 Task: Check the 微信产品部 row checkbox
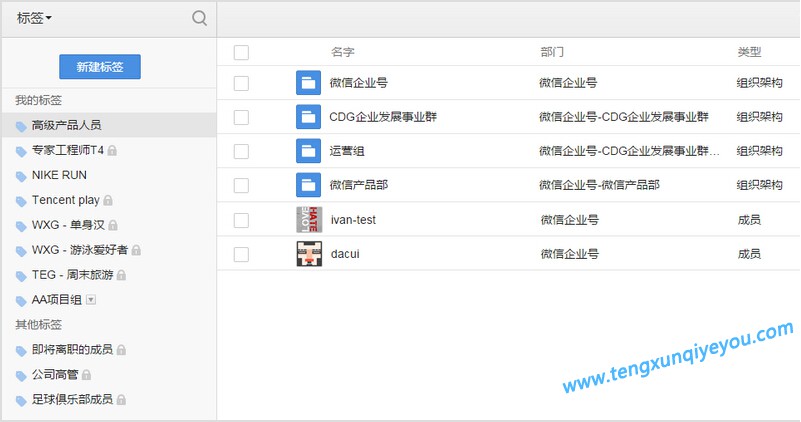click(241, 185)
